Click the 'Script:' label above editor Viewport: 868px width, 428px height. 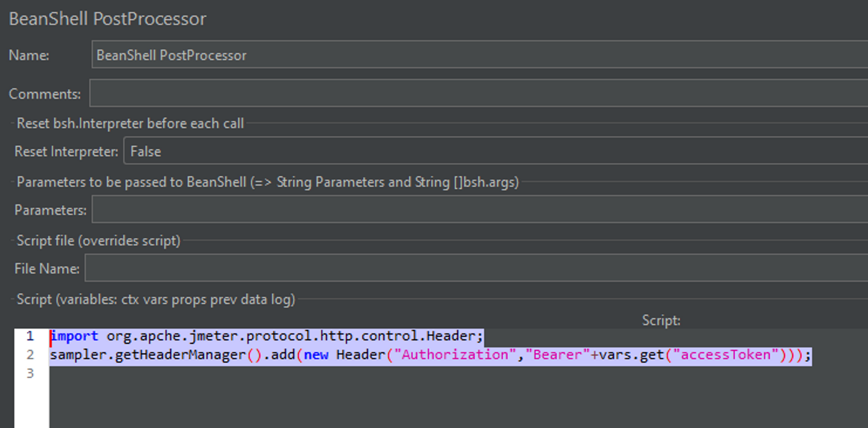pyautogui.click(x=661, y=320)
